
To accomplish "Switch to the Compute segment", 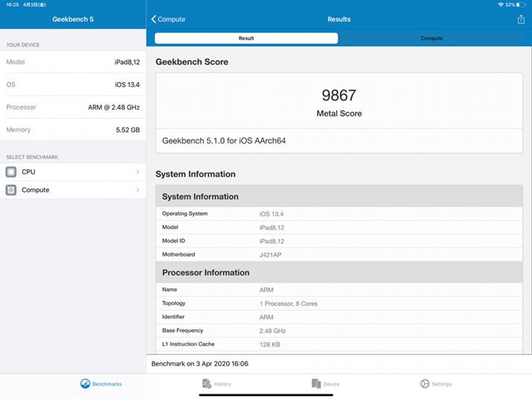I will point(432,38).
